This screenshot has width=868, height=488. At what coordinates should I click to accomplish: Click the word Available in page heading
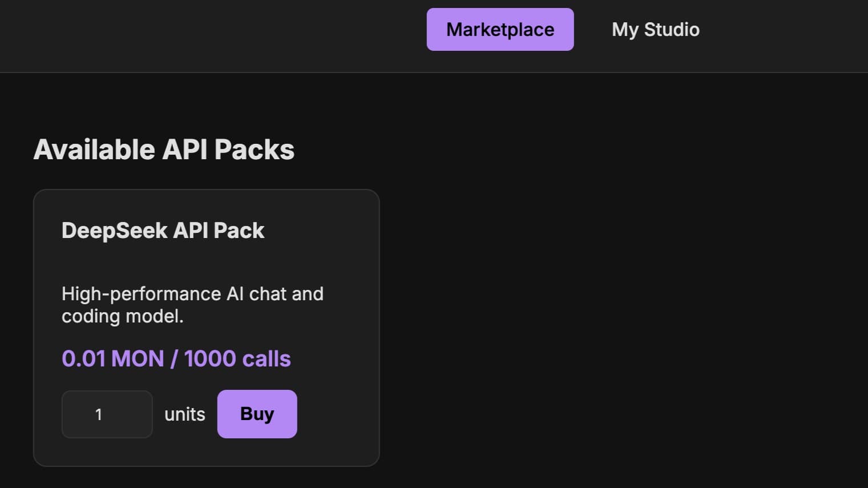94,150
